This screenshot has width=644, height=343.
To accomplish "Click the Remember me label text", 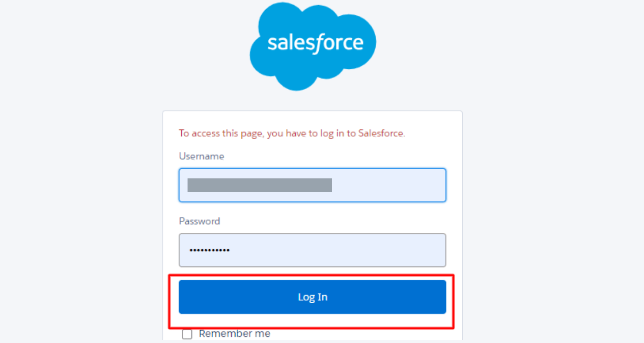I will tap(235, 334).
